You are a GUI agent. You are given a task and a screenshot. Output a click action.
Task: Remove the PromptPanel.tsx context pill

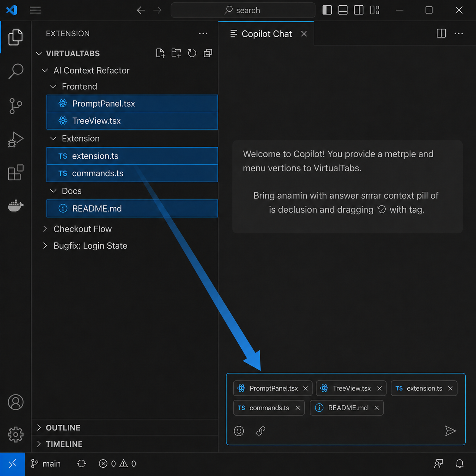[x=306, y=388]
